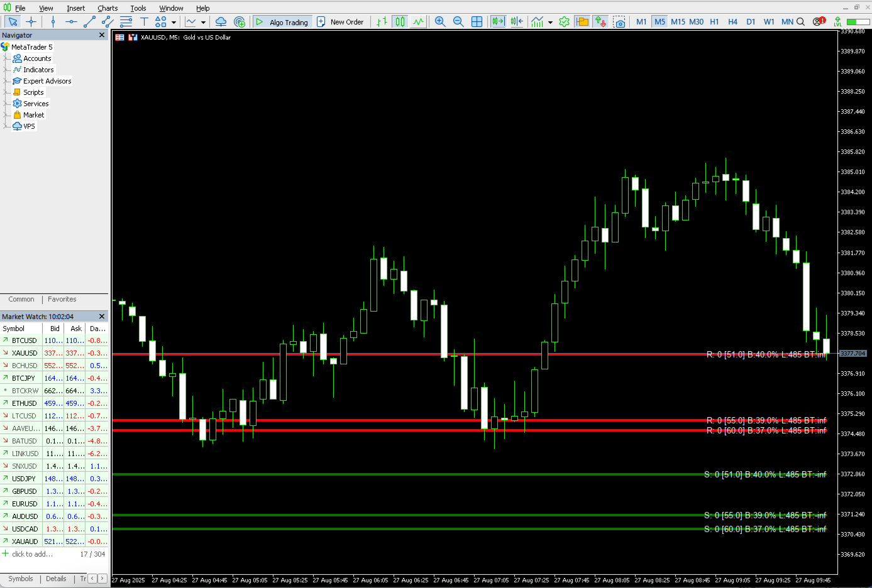Open the File menu
The width and height of the screenshot is (872, 588).
tap(20, 8)
